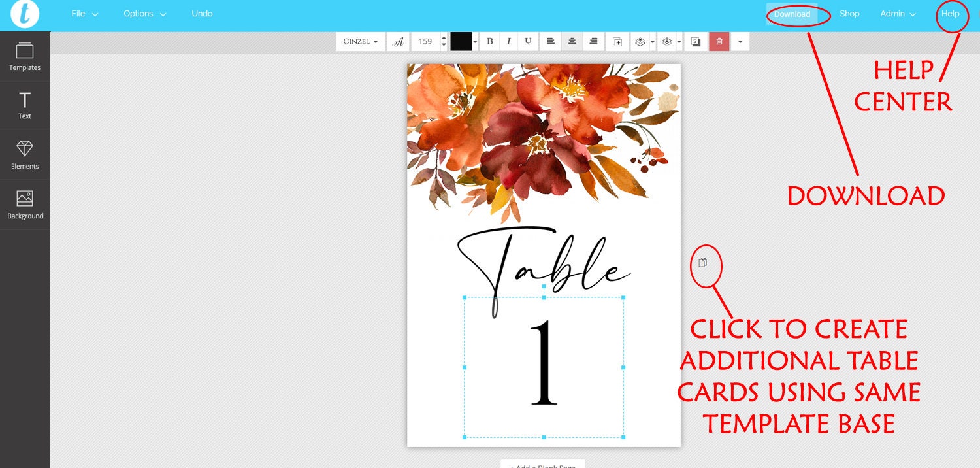
Task: Click the Download button
Action: click(791, 13)
